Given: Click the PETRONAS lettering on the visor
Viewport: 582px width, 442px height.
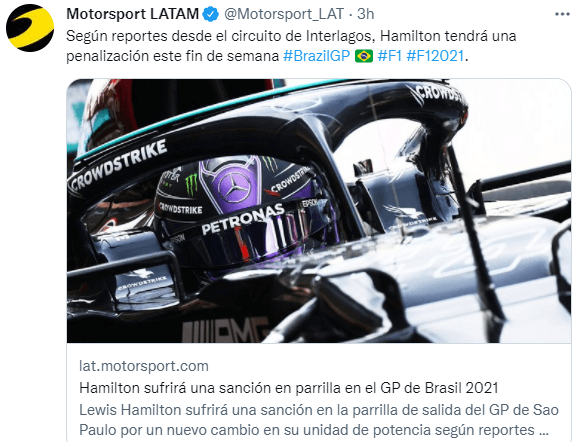Looking at the screenshot, I should point(243,219).
